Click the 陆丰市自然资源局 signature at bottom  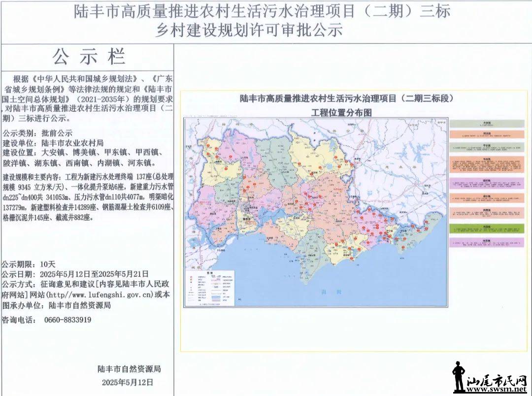click(x=129, y=368)
